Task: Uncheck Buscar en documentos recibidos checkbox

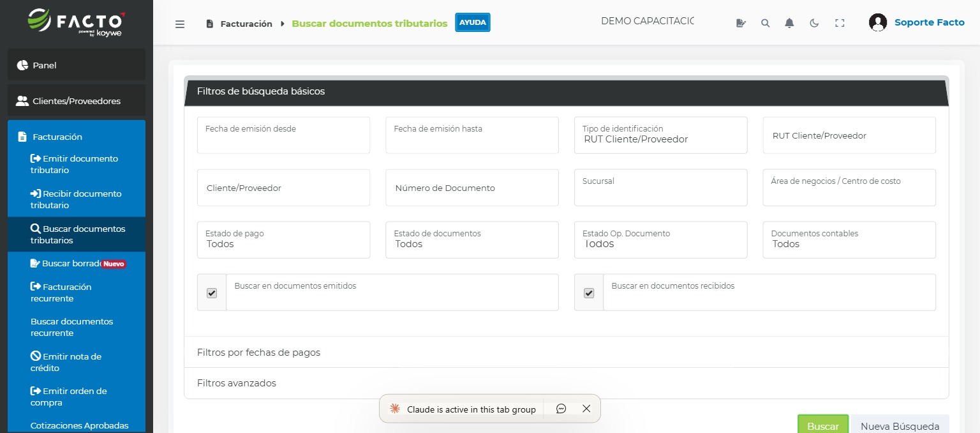Action: 589,293
